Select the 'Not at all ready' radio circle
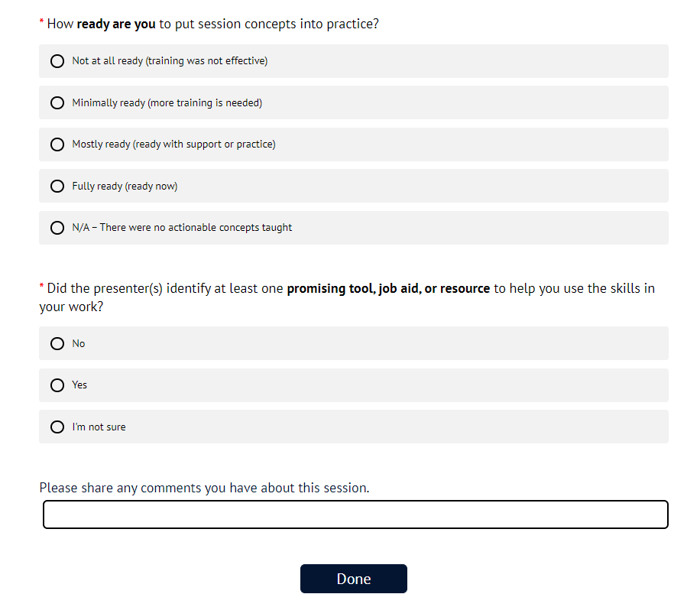 click(57, 61)
